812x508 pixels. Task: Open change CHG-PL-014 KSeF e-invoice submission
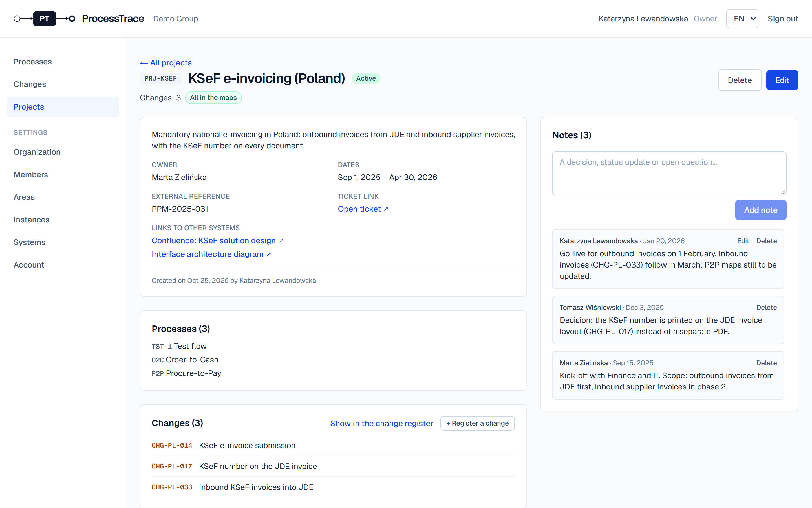pos(333,446)
